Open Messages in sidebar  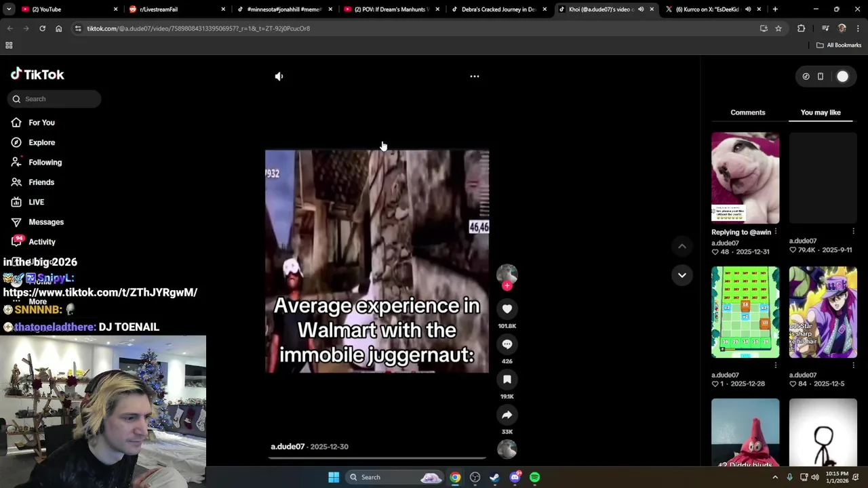(46, 222)
